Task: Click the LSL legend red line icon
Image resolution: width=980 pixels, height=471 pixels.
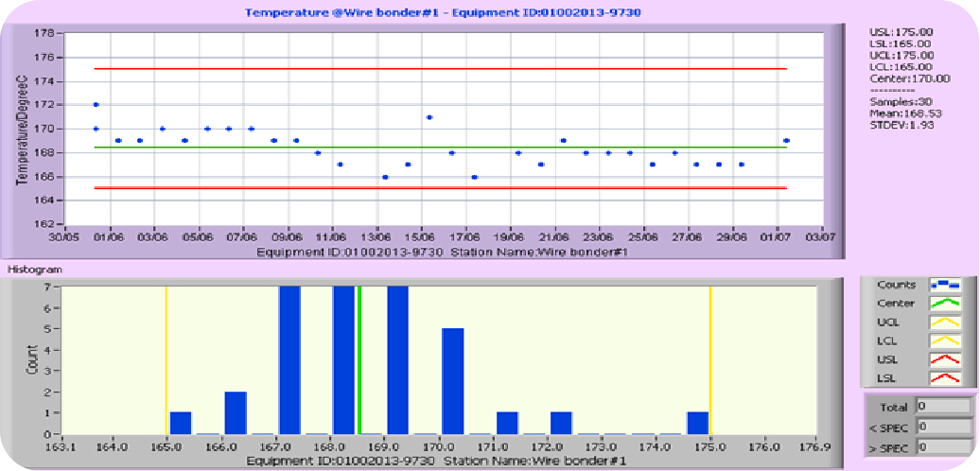Action: pos(945,378)
